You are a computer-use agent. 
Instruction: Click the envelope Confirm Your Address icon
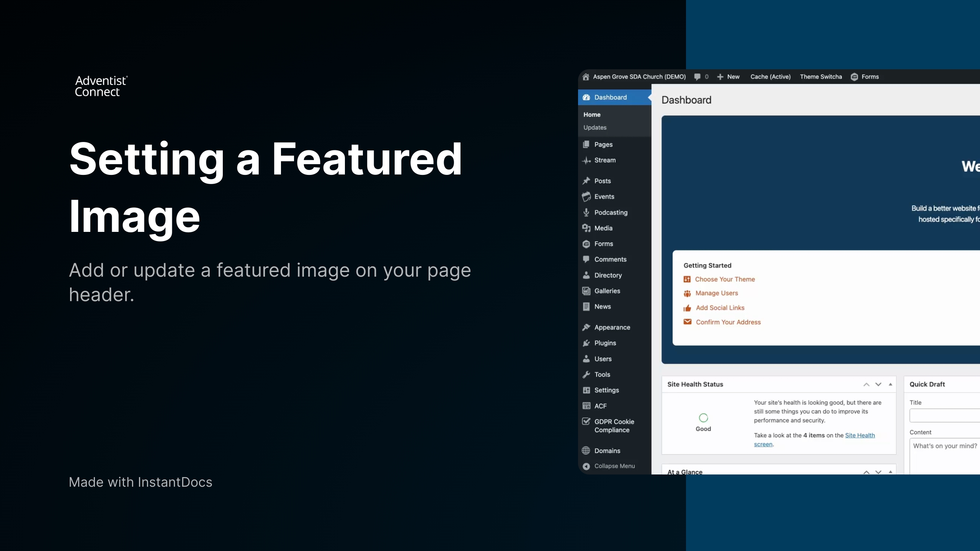pyautogui.click(x=688, y=322)
